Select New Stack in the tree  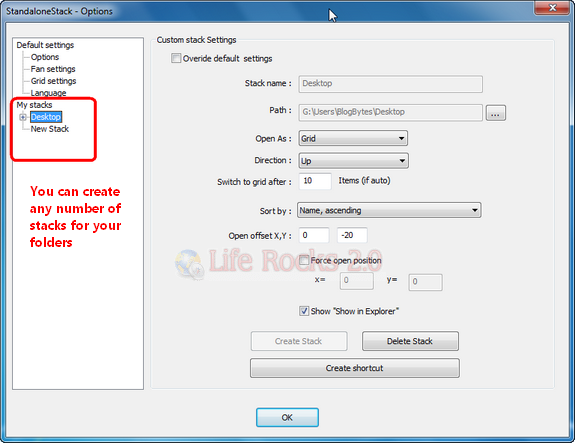[50, 129]
